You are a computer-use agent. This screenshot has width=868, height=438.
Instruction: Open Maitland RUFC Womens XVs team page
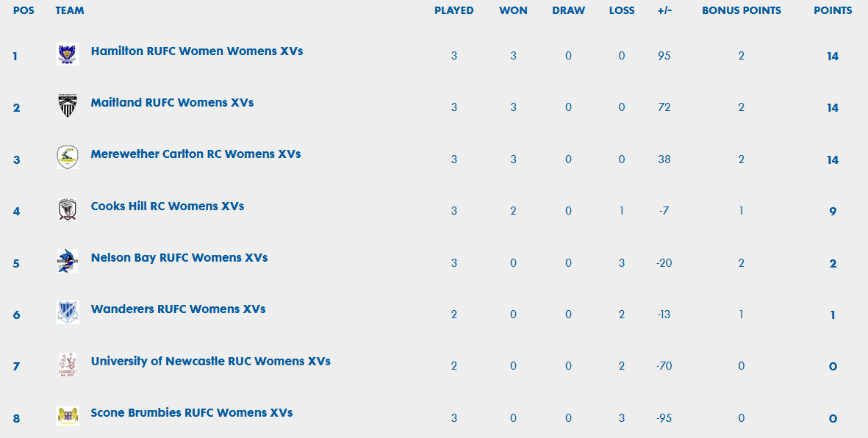tap(172, 102)
